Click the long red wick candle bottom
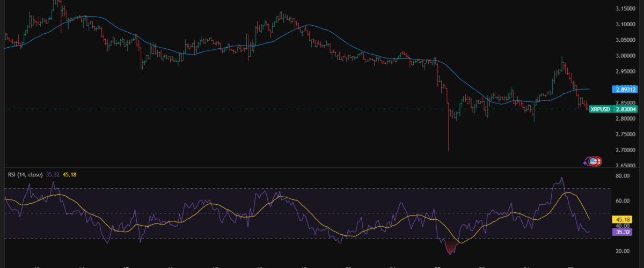 point(448,150)
